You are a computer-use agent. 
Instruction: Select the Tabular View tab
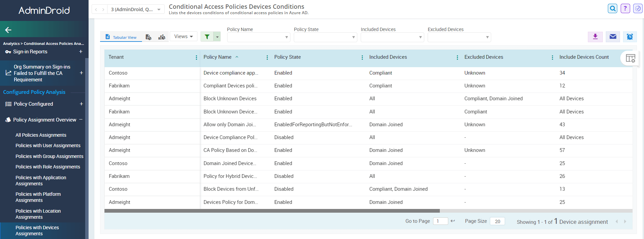point(121,37)
